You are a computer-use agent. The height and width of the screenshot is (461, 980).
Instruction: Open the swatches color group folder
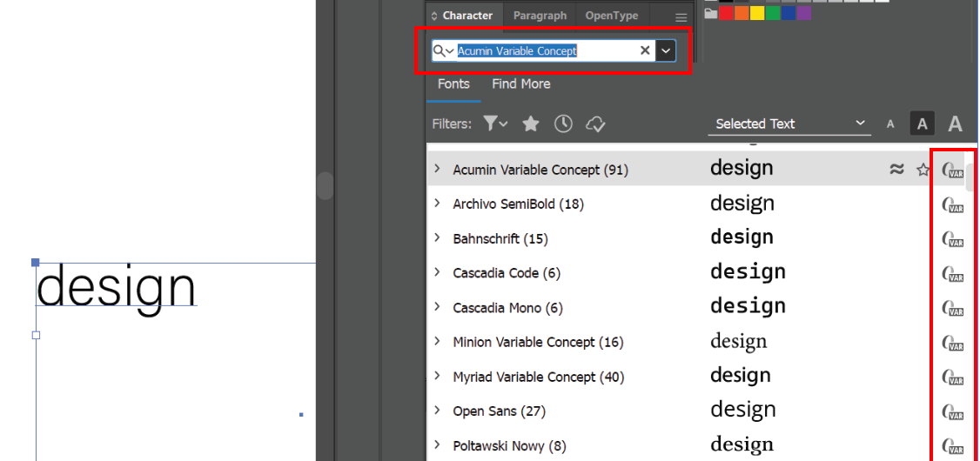coord(710,14)
